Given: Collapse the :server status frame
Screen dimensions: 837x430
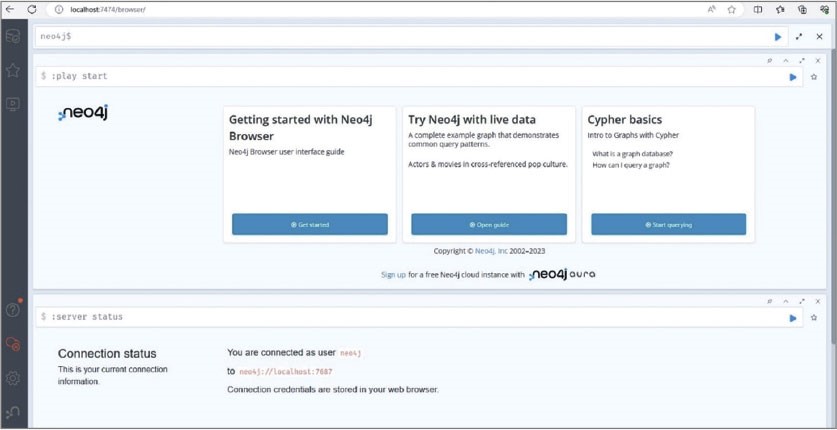Looking at the screenshot, I should tap(785, 301).
